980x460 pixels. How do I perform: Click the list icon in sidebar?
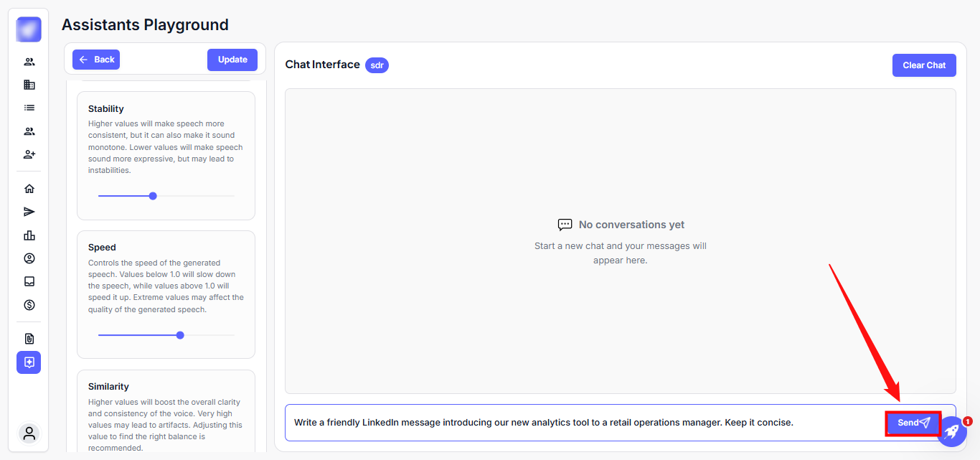[29, 108]
